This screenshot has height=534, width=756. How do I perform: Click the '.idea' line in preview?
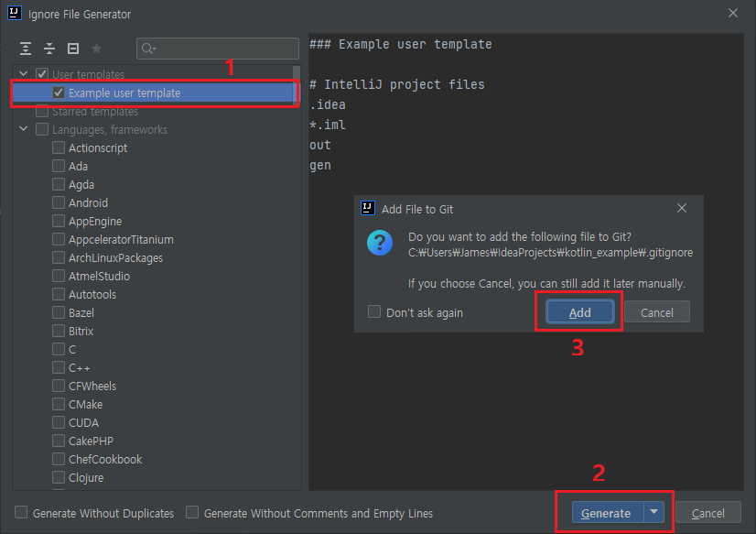(x=328, y=104)
